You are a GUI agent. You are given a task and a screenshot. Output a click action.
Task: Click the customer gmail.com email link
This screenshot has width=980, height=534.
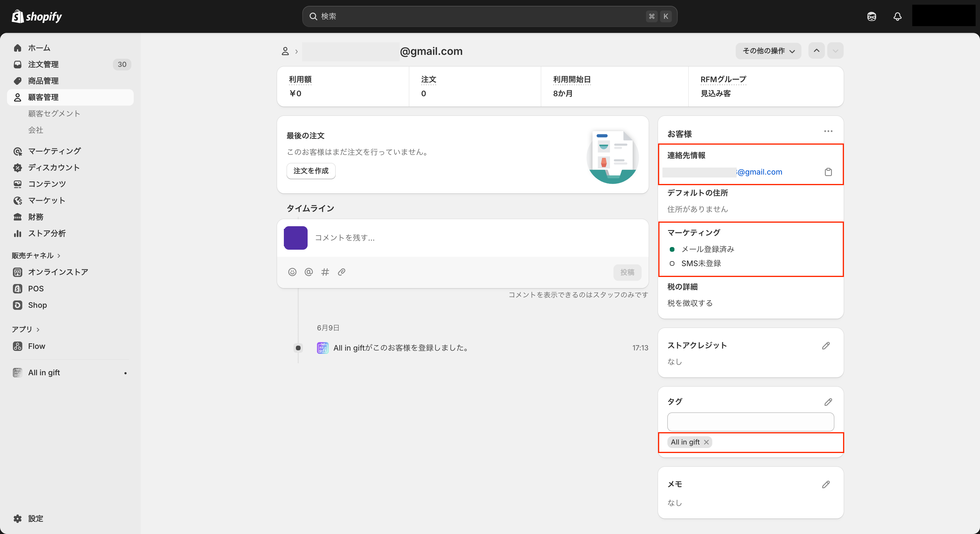(x=759, y=172)
